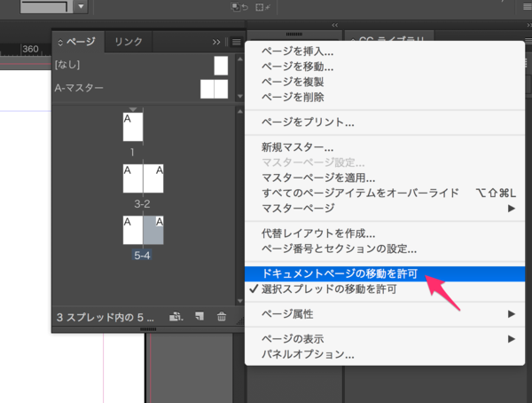Open the Pages panel flyout menu icon

click(x=236, y=42)
